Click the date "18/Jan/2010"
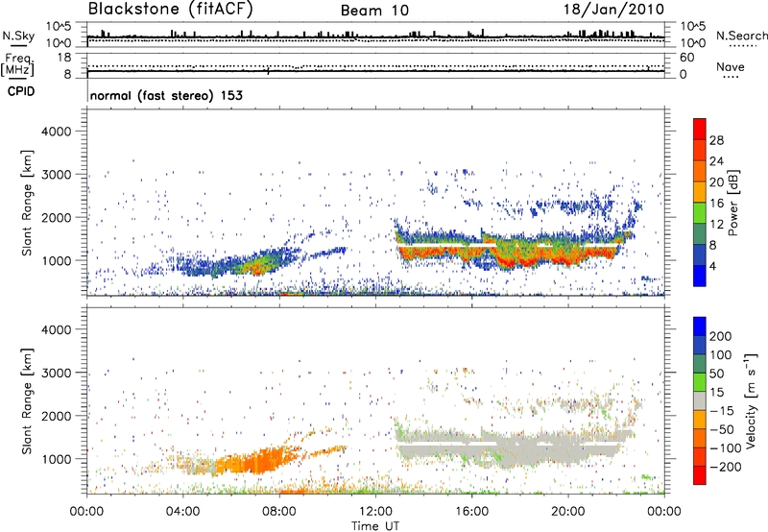 [x=613, y=9]
